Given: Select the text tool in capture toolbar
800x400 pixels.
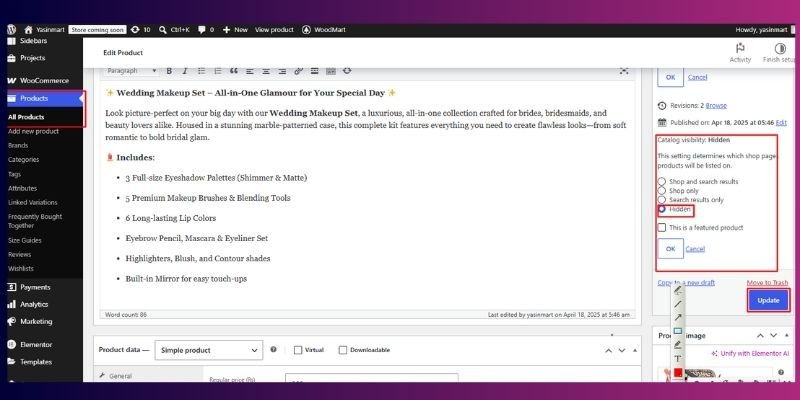Looking at the screenshot, I should 678,359.
